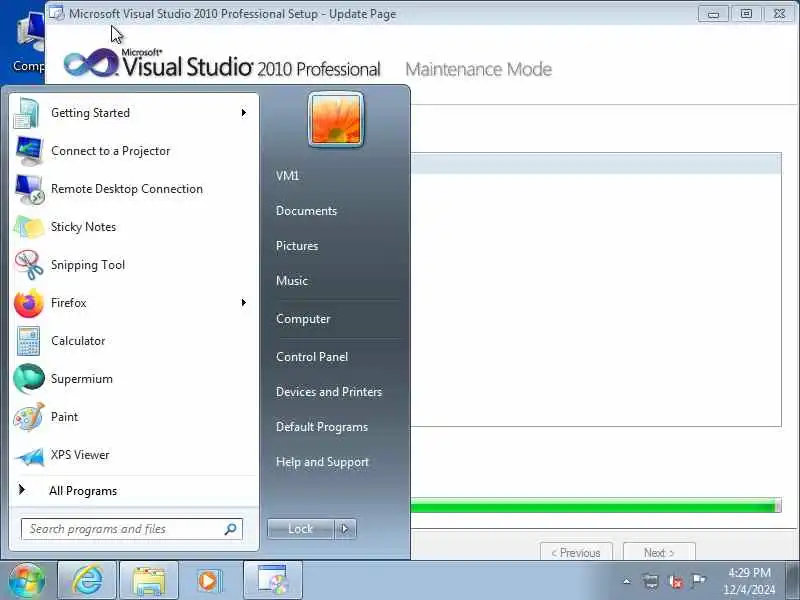Open the Paint palette icon
This screenshot has height=600, width=800.
[x=29, y=417]
